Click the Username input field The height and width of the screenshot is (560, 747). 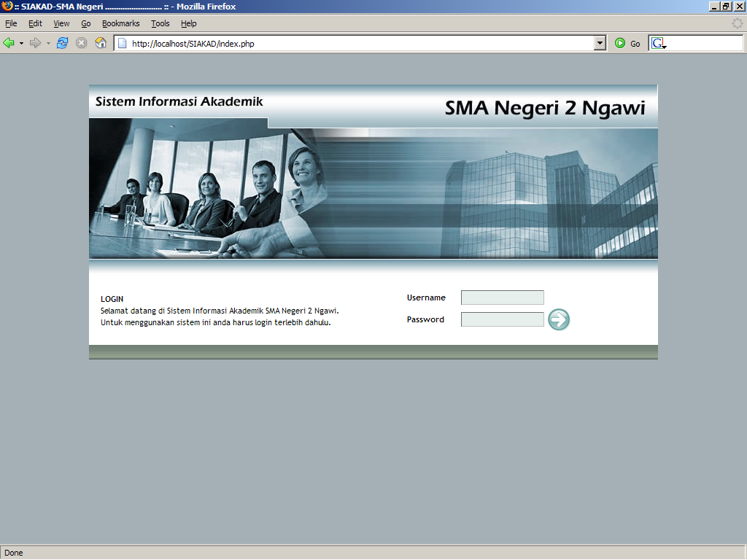(x=502, y=297)
